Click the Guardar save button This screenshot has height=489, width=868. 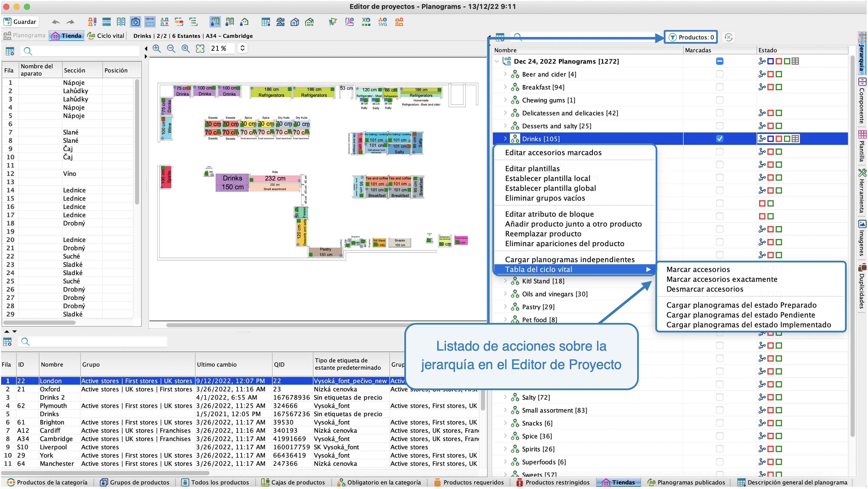20,22
